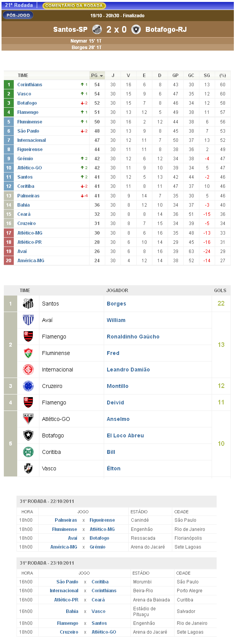This screenshot has width=235, height=644.
Task: Click the Flamengo crest beside Deivid
Action: (28, 402)
